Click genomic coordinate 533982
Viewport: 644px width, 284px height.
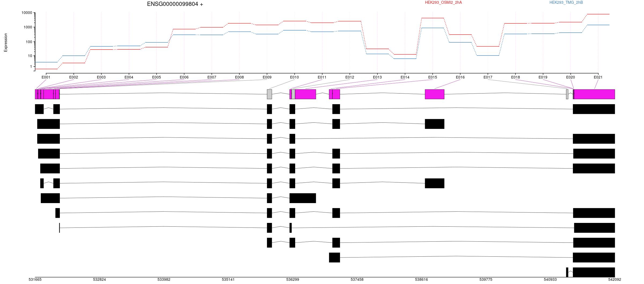164,279
